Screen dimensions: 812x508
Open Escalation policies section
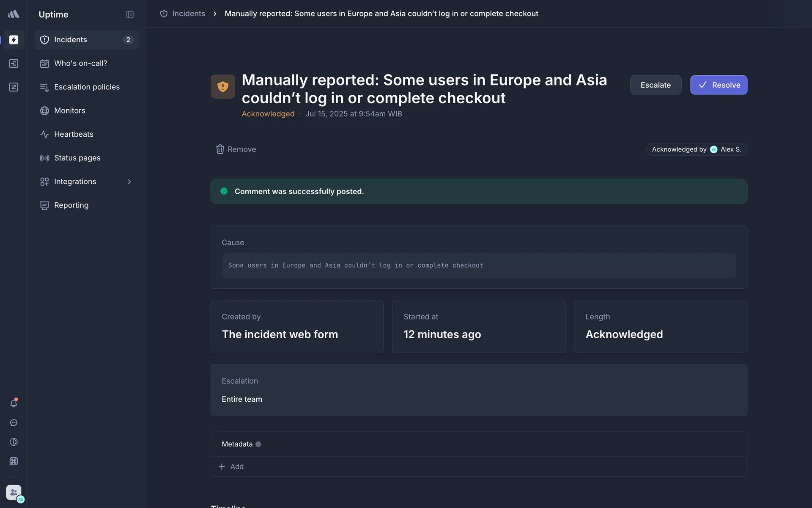[87, 87]
